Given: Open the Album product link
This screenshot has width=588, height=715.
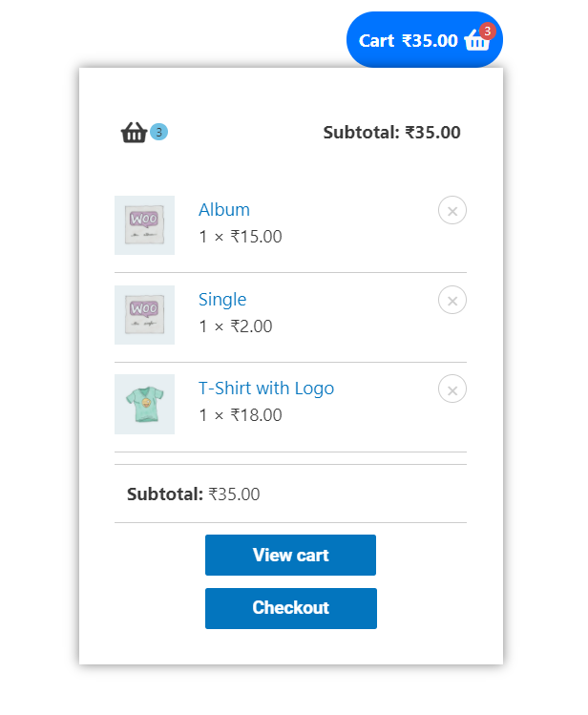Looking at the screenshot, I should point(224,210).
